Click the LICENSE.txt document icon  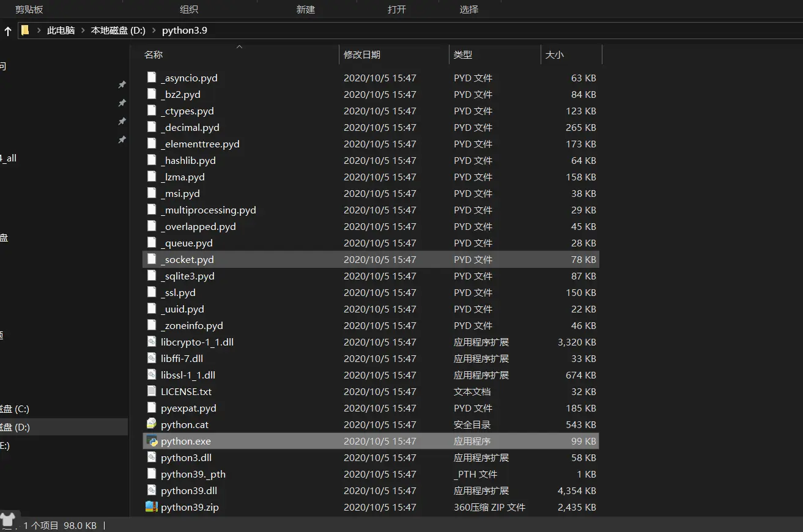(152, 391)
